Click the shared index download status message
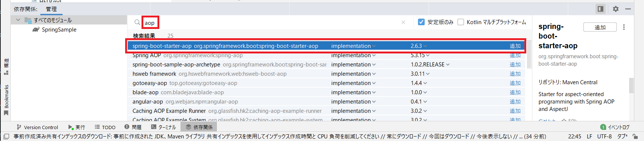The image size is (644, 141). [280, 137]
